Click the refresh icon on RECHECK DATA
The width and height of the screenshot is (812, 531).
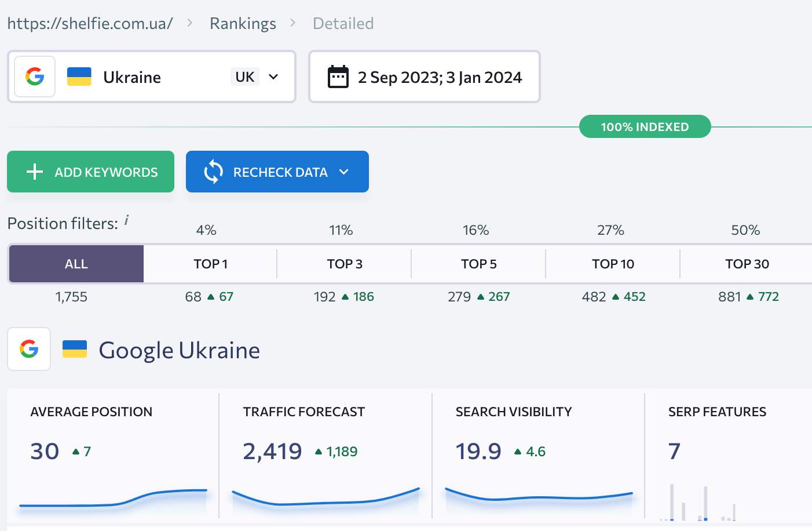pos(213,172)
